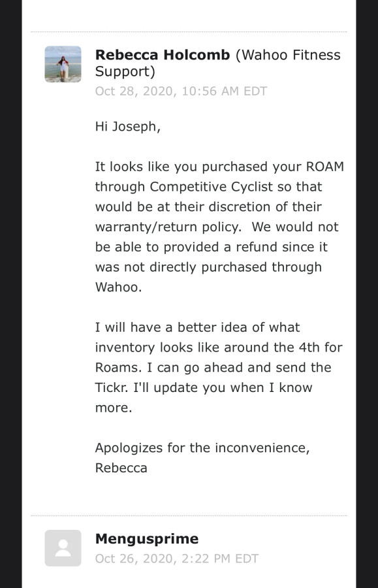Select 'Apologizes for the inconvenience,' line
This screenshot has height=588, width=378.
click(x=202, y=448)
